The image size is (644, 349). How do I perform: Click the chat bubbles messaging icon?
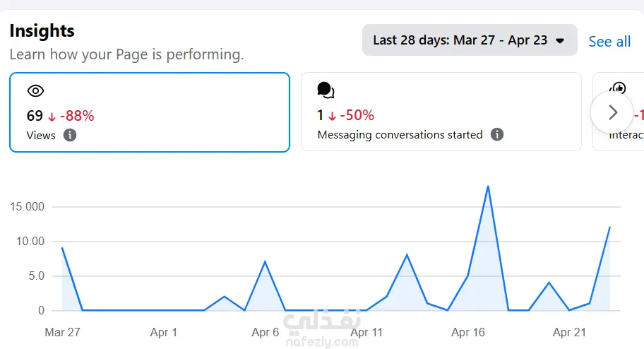click(326, 90)
